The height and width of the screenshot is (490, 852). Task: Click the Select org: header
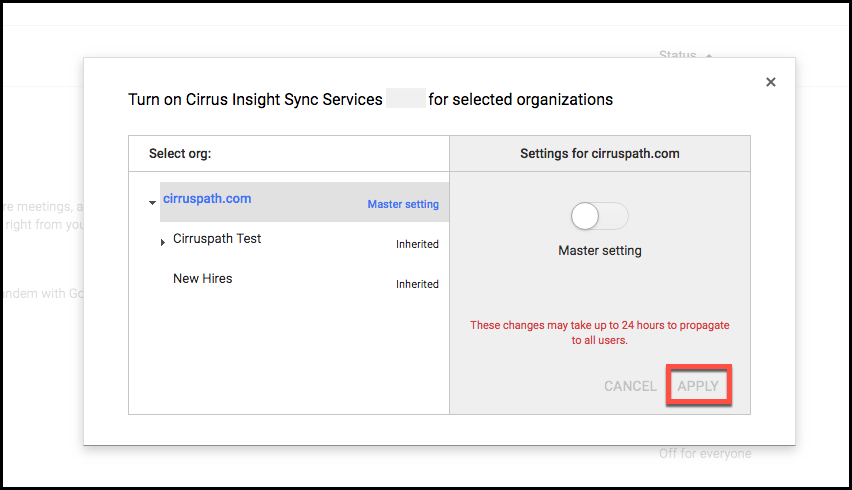[x=180, y=154]
